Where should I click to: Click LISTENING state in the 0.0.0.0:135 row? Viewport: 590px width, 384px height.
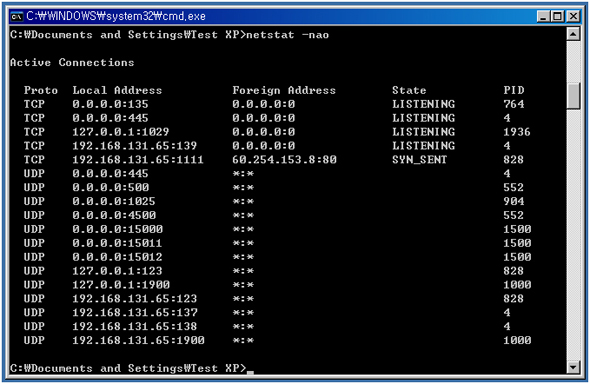point(423,104)
